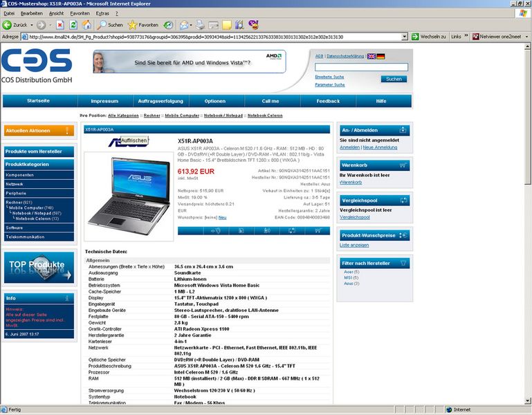
Task: Click Neu link next to Wunschpreis
Action: [x=222, y=217]
